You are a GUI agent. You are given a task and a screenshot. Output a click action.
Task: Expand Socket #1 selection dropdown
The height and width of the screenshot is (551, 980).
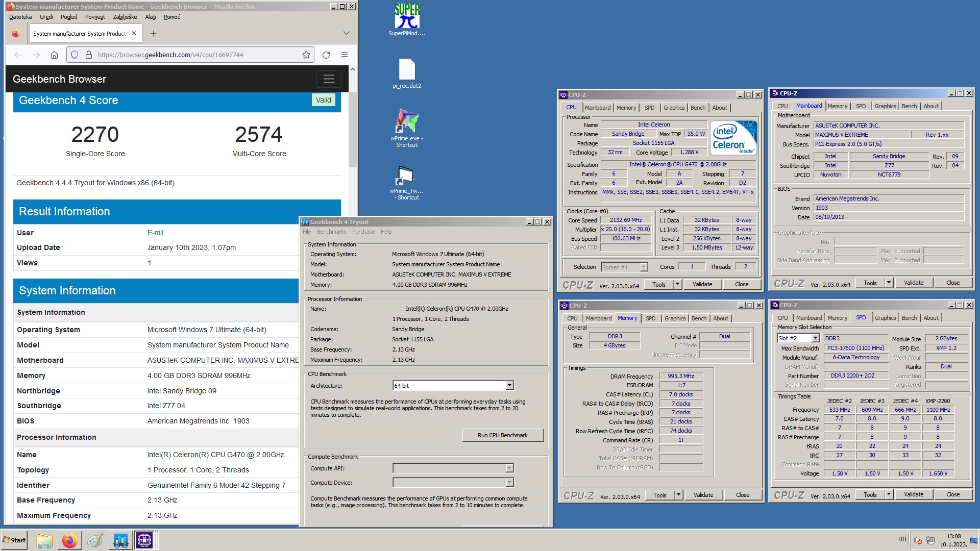[644, 267]
